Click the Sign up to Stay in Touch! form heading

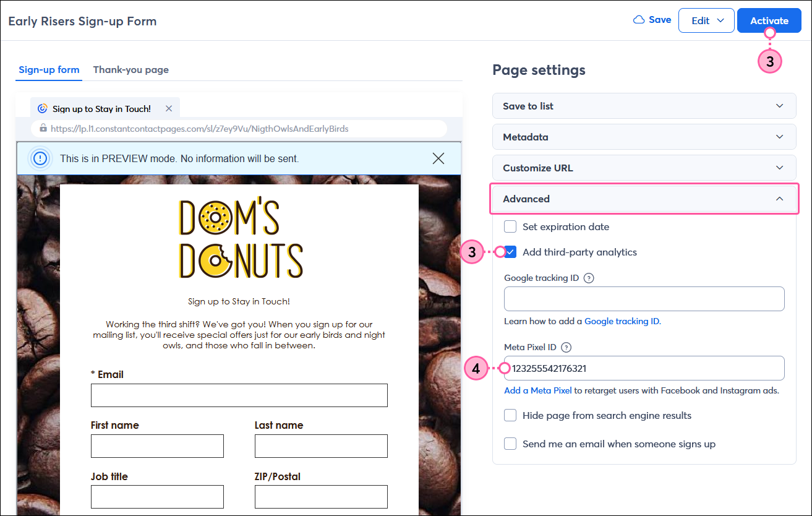[239, 301]
